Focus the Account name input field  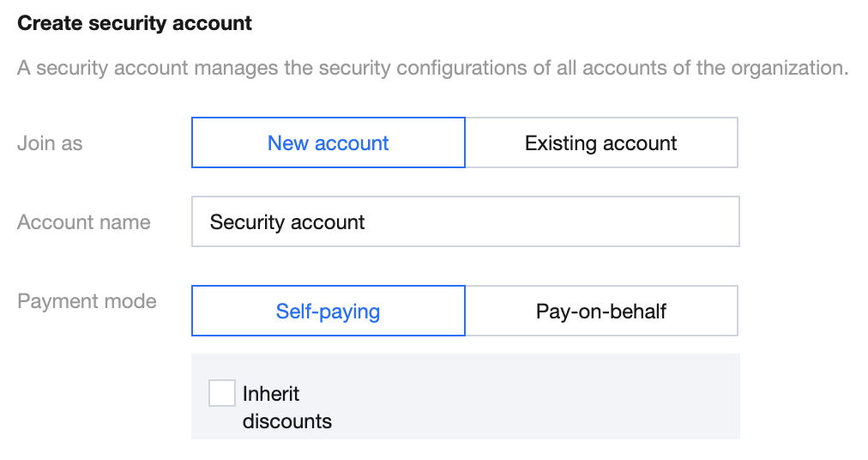[465, 223]
